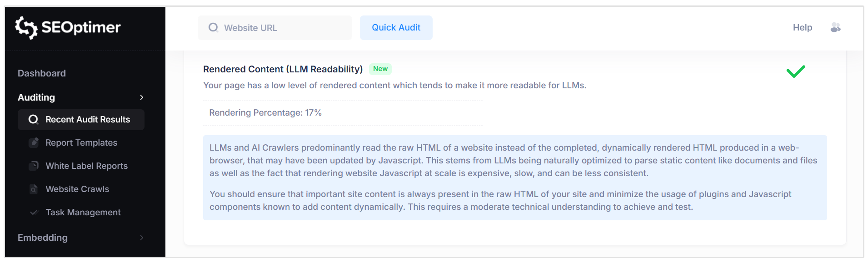Click the White Label Reports icon

(34, 166)
